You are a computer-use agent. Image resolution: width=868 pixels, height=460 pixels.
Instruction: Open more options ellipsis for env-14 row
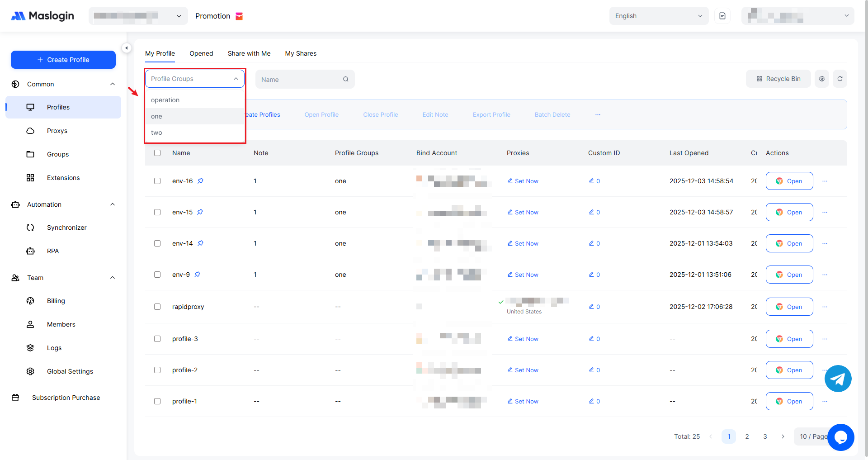coord(825,243)
